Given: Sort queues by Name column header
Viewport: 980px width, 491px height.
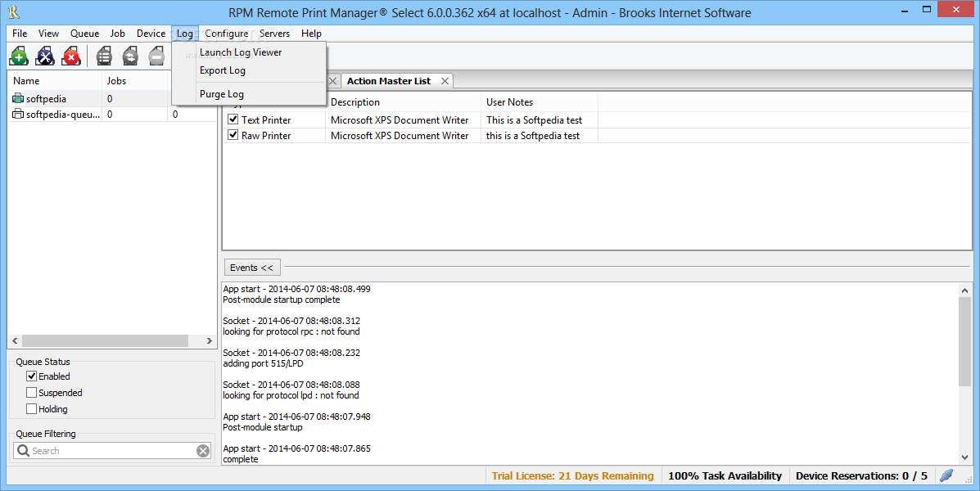Looking at the screenshot, I should 55,81.
